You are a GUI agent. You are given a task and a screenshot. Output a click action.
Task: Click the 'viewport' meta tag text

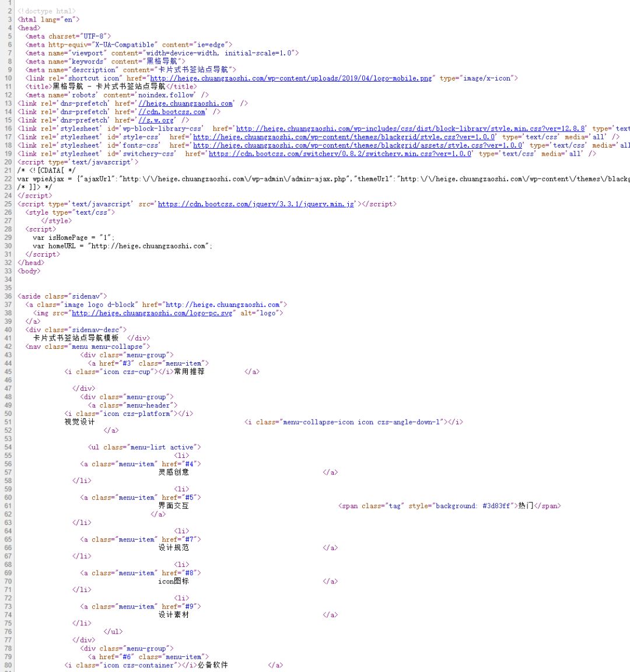point(162,53)
